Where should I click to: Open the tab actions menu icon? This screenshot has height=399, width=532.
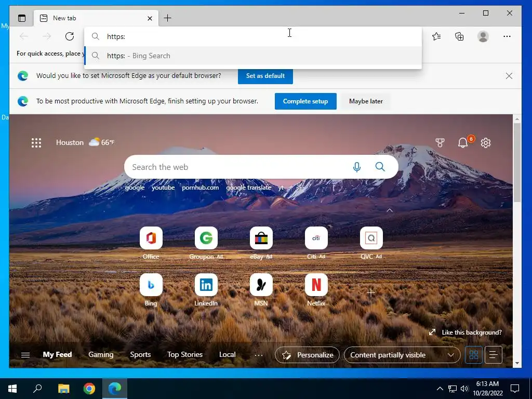point(22,18)
